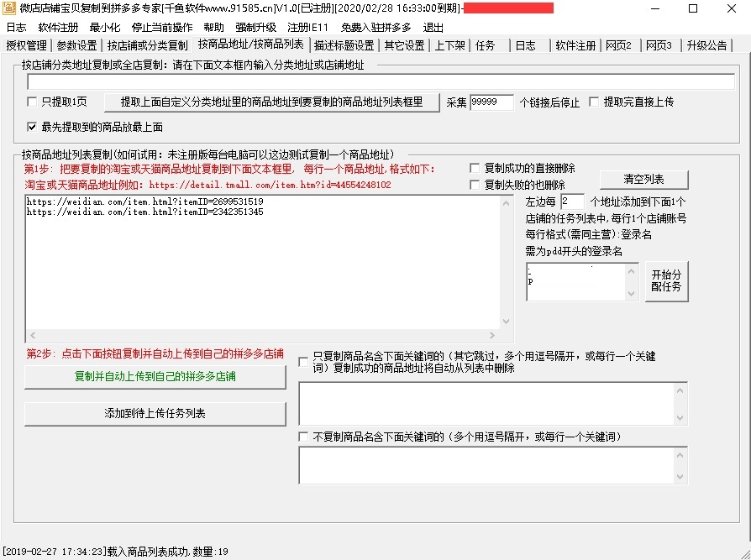Switch to the 网页2 tab
Viewport: 751px width, 560px height.
[619, 45]
